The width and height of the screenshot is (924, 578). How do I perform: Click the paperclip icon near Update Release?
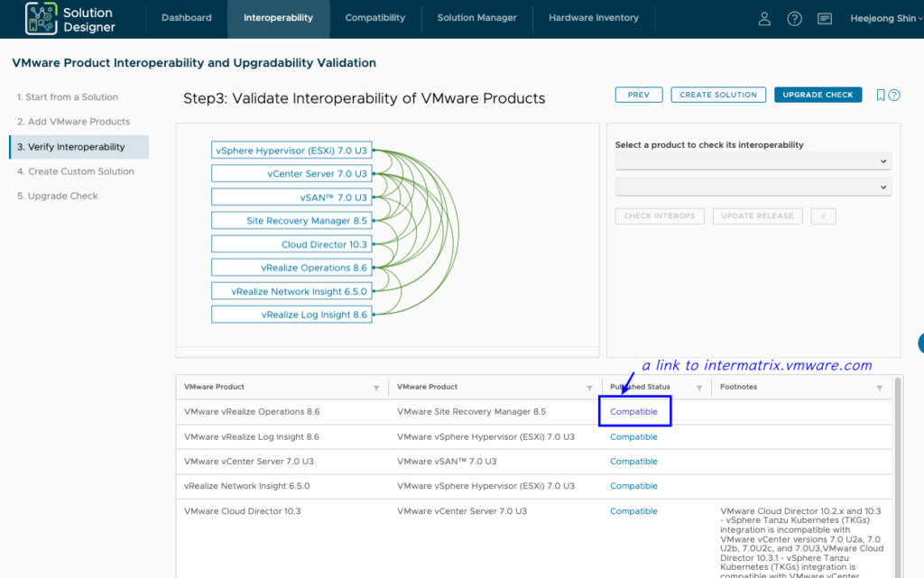click(822, 216)
